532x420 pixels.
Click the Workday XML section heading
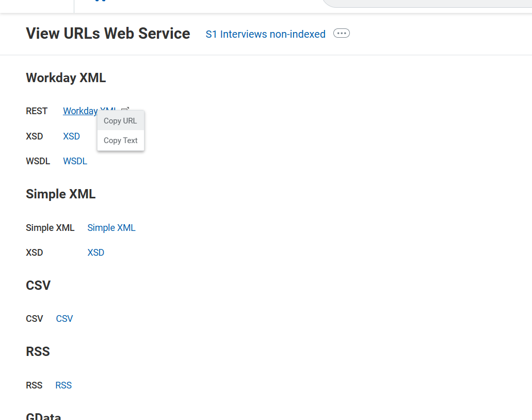pyautogui.click(x=66, y=77)
